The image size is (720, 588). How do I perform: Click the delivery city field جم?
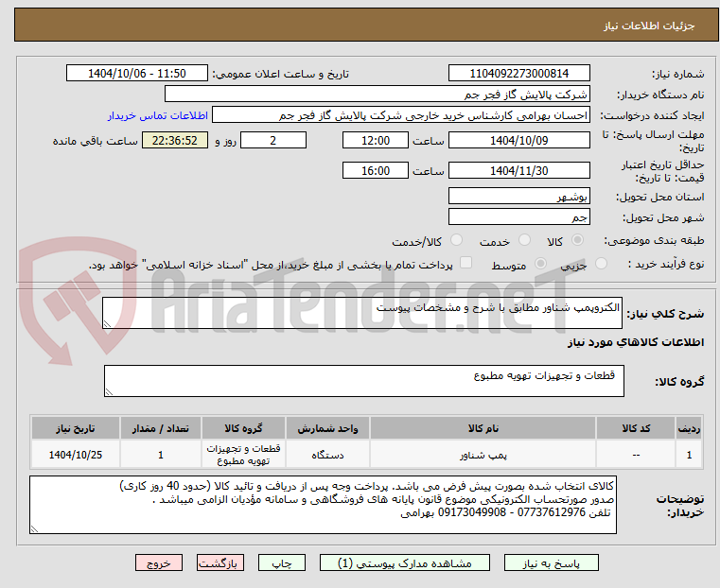pyautogui.click(x=518, y=216)
